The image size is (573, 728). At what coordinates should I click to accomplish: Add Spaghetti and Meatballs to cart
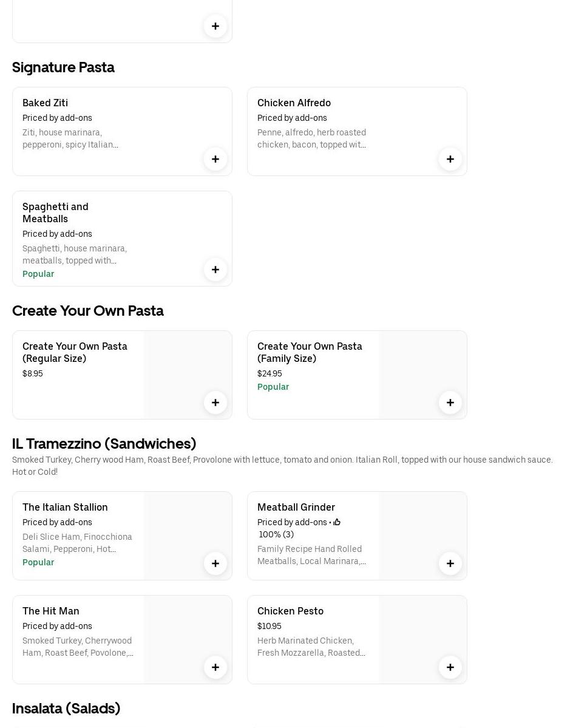pyautogui.click(x=215, y=270)
